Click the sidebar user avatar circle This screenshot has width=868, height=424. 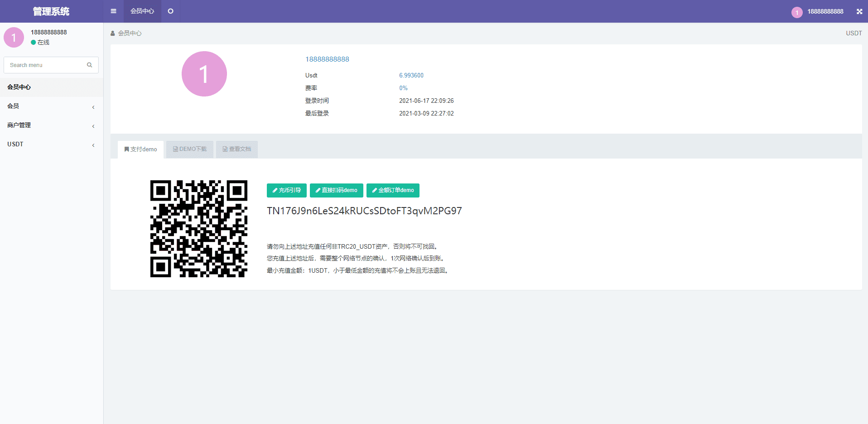point(14,37)
